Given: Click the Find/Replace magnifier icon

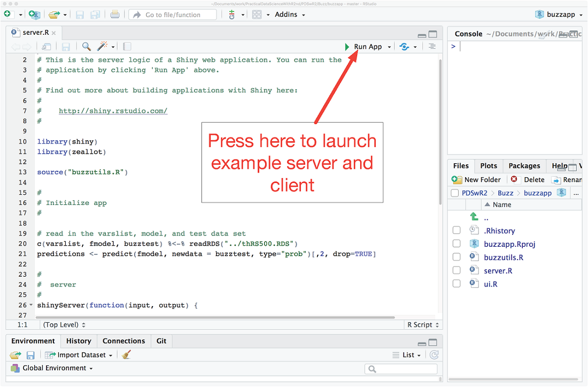Looking at the screenshot, I should point(87,46).
